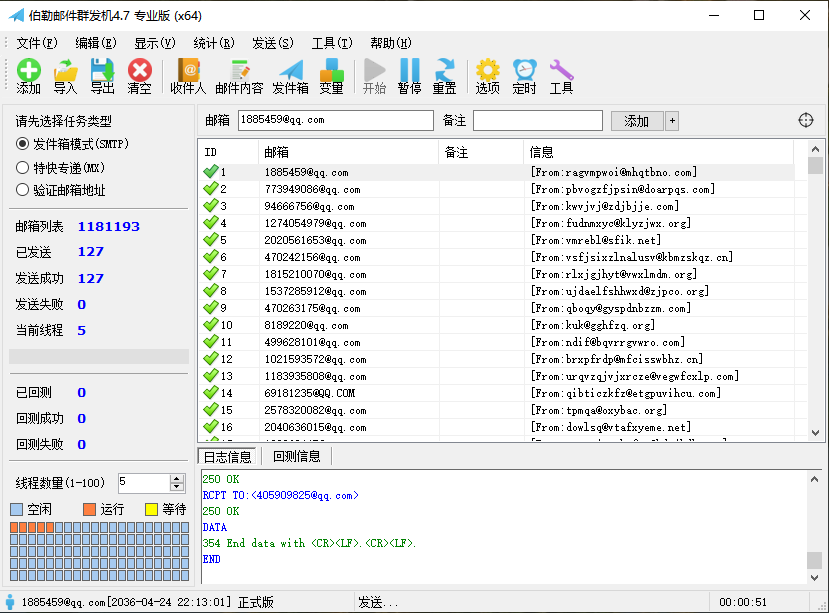The width and height of the screenshot is (829, 613).
Task: Increase thread count with spinner up arrow
Action: 177,478
